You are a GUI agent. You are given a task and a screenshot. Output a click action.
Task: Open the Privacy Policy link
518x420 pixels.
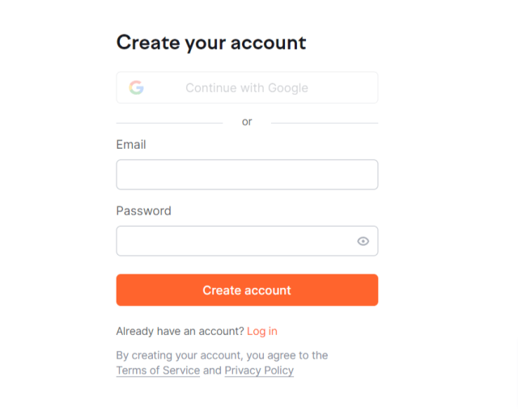(x=259, y=371)
